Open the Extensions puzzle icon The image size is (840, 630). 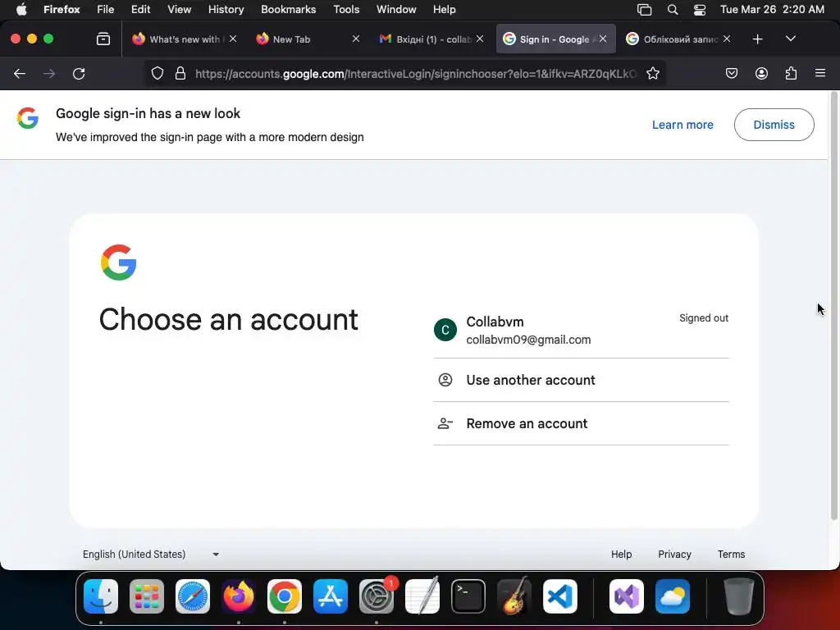tap(792, 73)
